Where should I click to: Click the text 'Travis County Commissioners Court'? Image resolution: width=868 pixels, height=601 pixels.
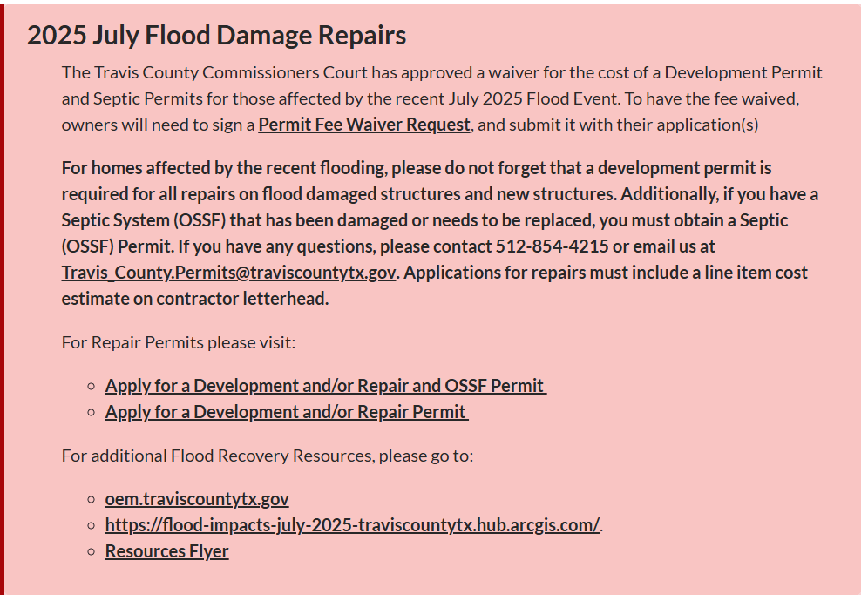click(x=231, y=72)
